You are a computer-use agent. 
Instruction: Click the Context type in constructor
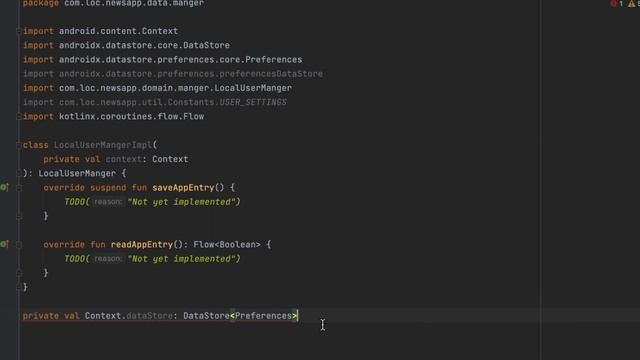point(170,159)
